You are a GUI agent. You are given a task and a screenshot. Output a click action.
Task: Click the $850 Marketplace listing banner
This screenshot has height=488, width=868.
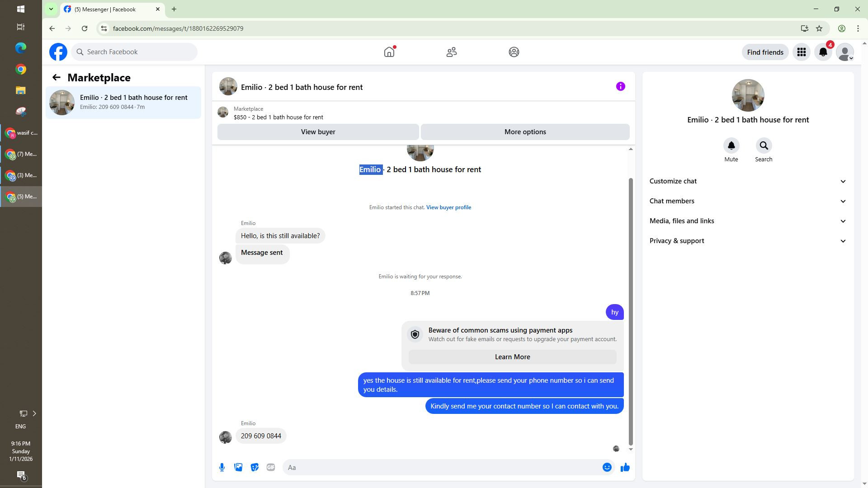[278, 113]
